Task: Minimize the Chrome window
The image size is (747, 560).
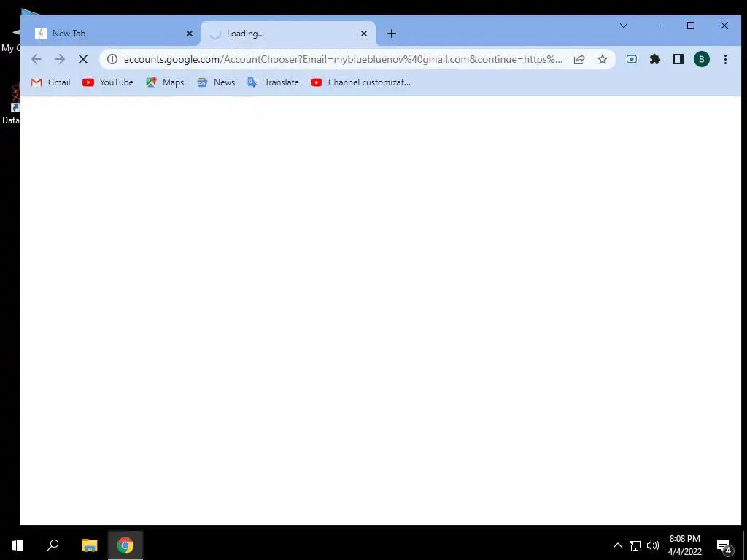Action: 657,26
